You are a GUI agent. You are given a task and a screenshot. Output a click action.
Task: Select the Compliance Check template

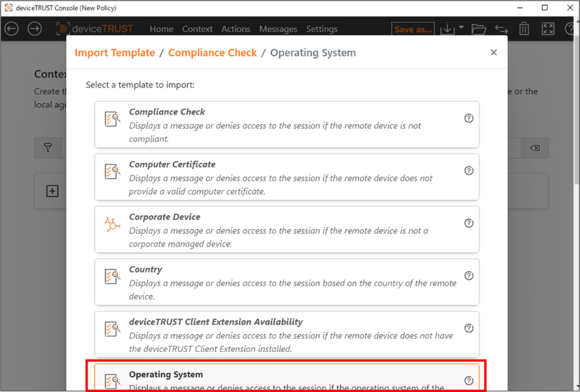point(286,125)
